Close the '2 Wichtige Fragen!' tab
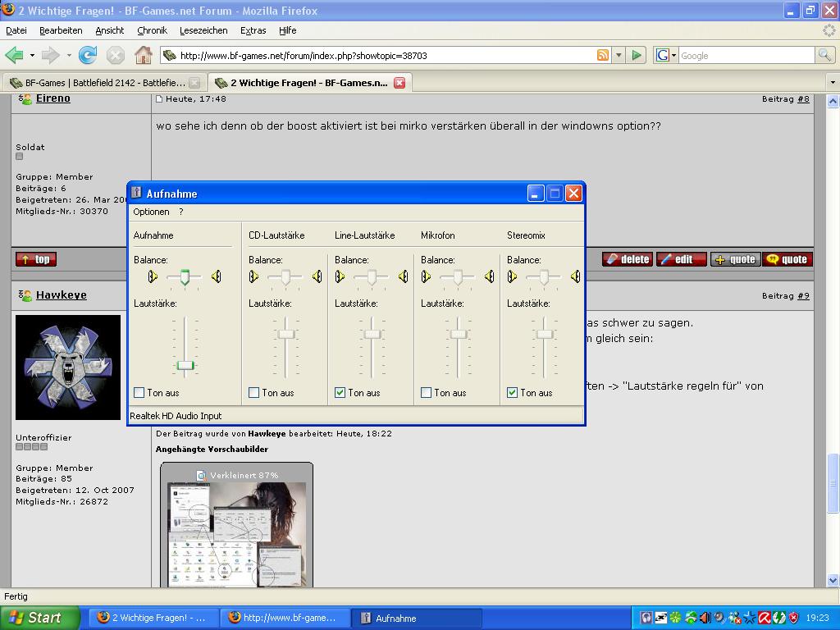Image resolution: width=840 pixels, height=630 pixels. [399, 83]
